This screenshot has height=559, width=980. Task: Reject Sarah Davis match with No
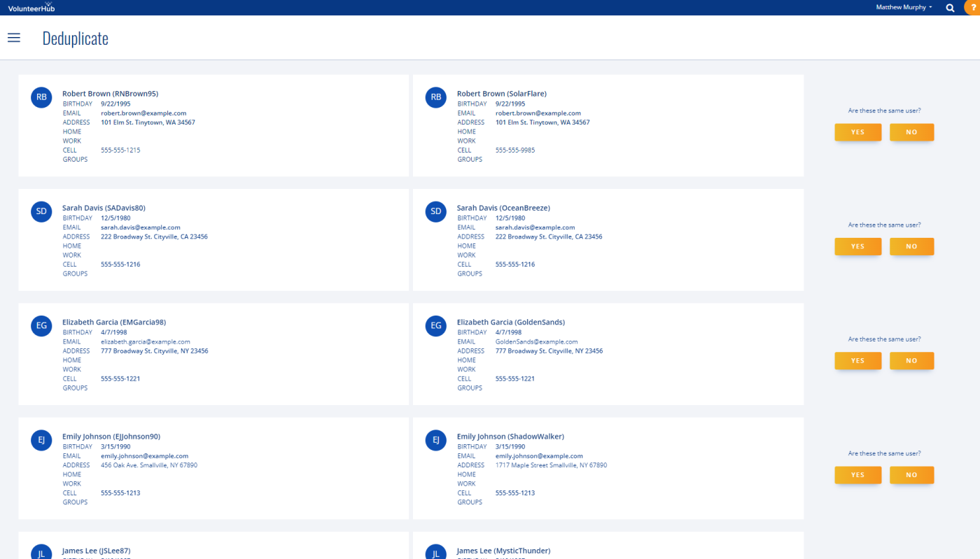[x=911, y=246]
